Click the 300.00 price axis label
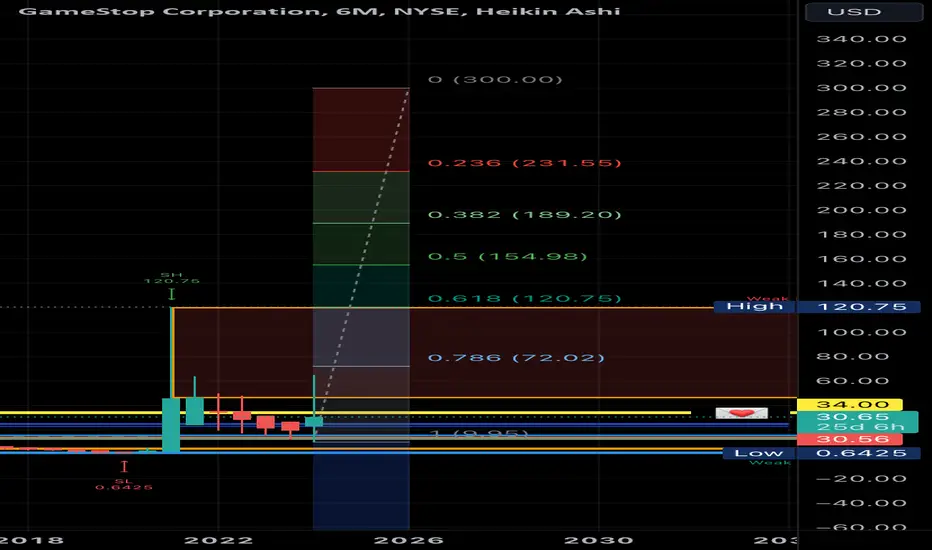This screenshot has height=550, width=932. click(x=861, y=88)
